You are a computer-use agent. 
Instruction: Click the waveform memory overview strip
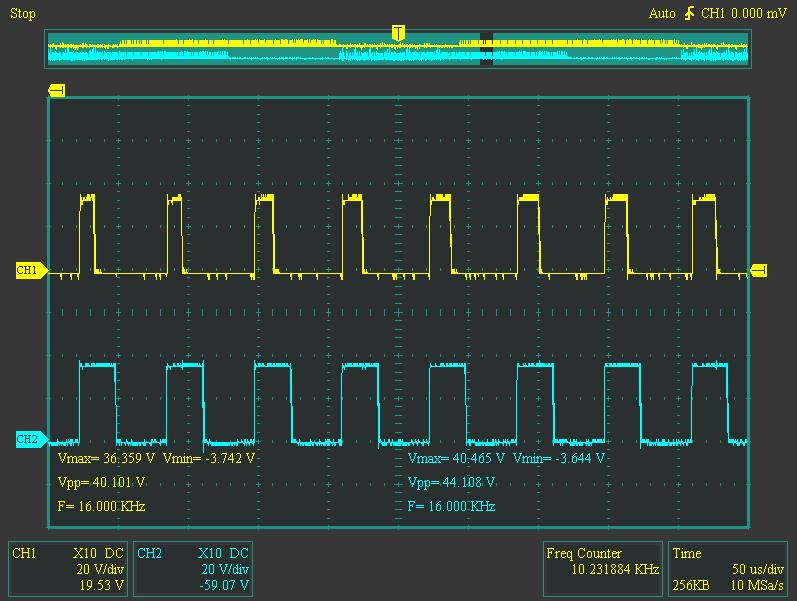click(250, 48)
